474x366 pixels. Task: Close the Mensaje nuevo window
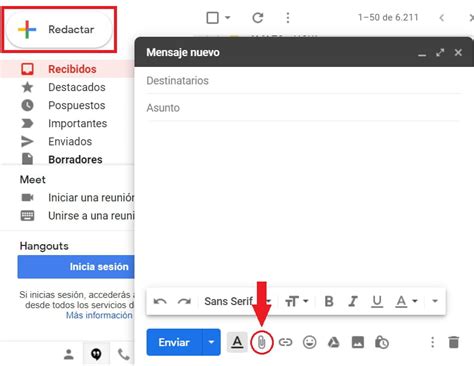point(458,52)
